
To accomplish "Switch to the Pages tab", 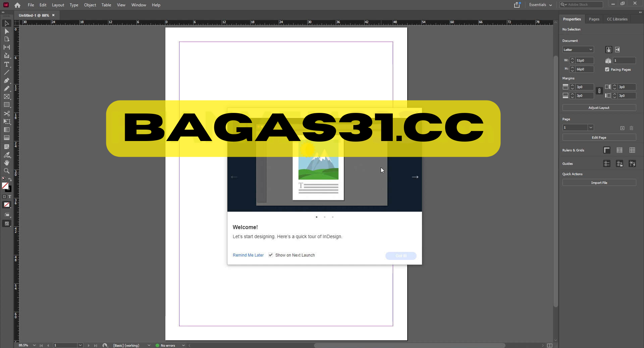I will tap(594, 19).
